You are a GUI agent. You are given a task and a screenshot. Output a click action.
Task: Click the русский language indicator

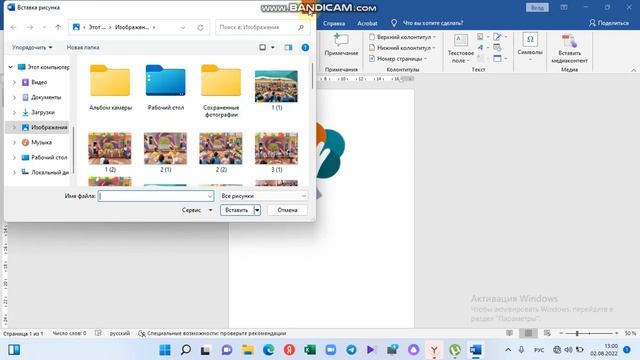120,333
